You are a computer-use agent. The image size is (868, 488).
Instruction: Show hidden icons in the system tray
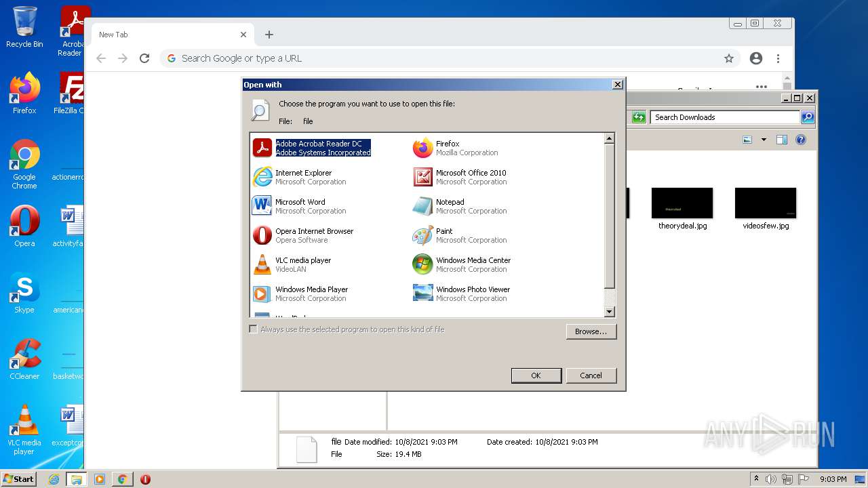(756, 479)
